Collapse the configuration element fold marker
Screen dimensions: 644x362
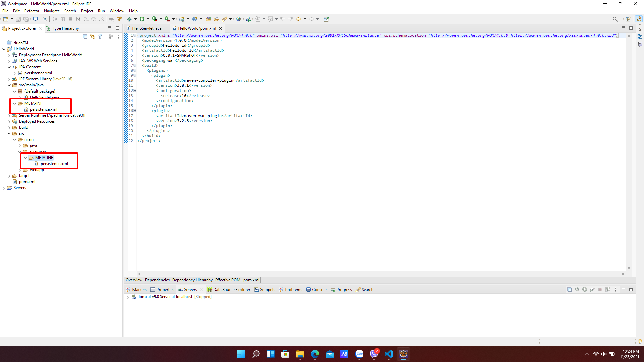pos(135,90)
